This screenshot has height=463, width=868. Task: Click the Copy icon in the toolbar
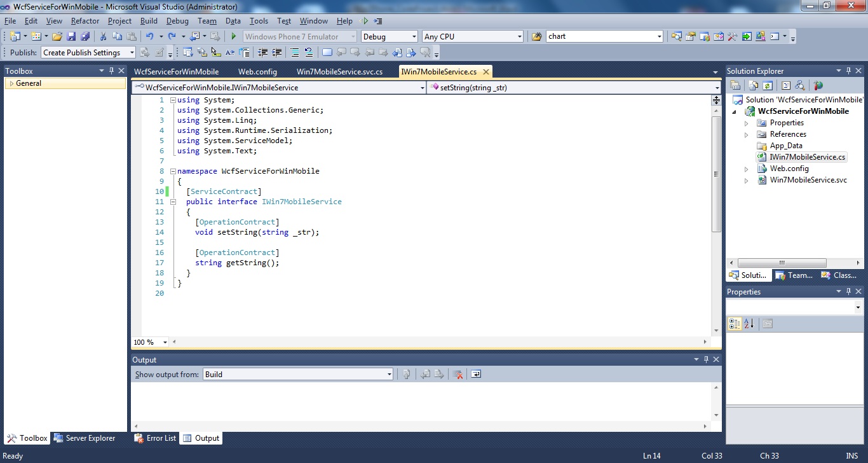pyautogui.click(x=117, y=36)
